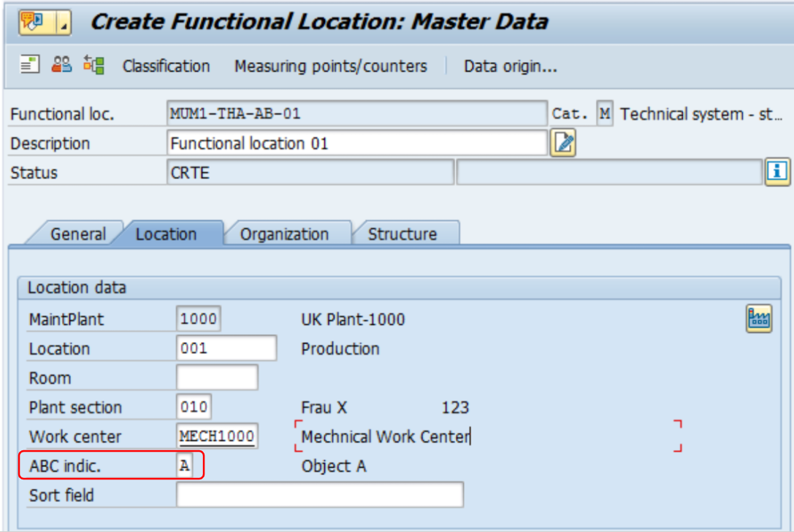Click Data origin... button
This screenshot has width=794, height=532.
(511, 66)
